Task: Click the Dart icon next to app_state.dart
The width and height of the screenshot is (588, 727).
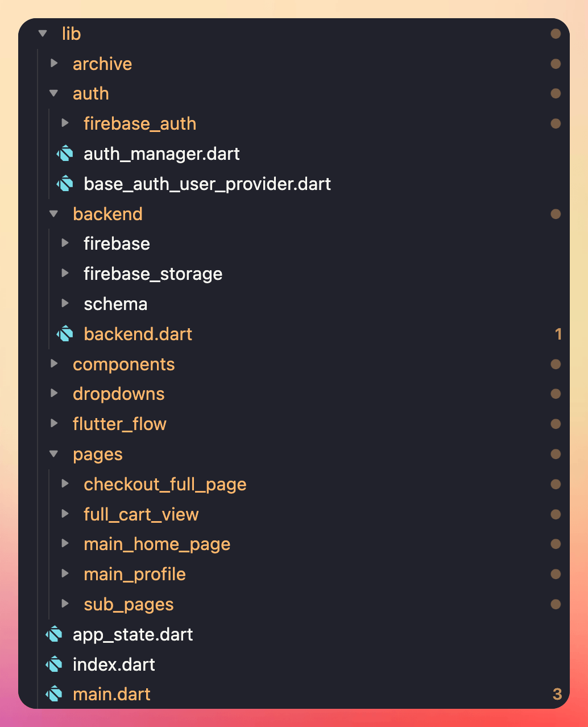Action: (x=55, y=634)
